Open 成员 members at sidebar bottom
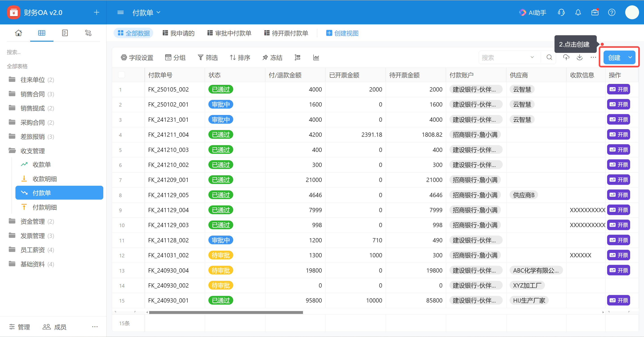Screen dimensions: 644x337 pos(55,327)
